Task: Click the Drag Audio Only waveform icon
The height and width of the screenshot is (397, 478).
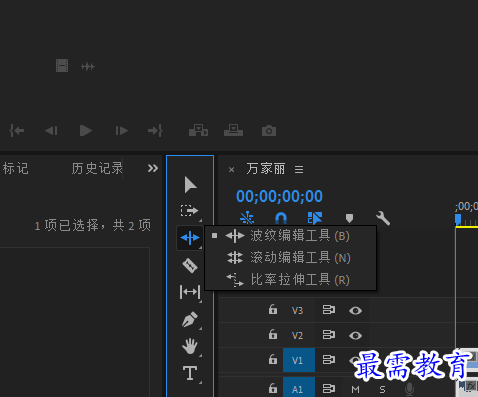Action: pos(88,67)
